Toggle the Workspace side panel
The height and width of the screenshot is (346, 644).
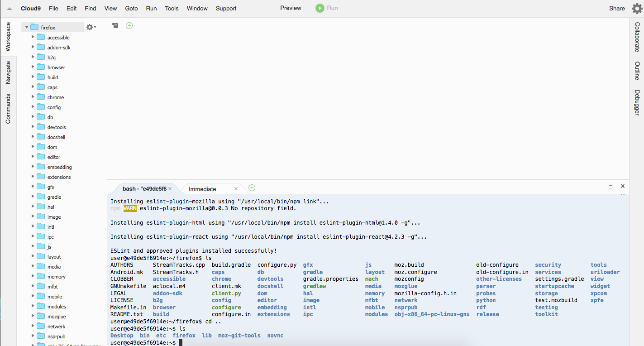8,37
